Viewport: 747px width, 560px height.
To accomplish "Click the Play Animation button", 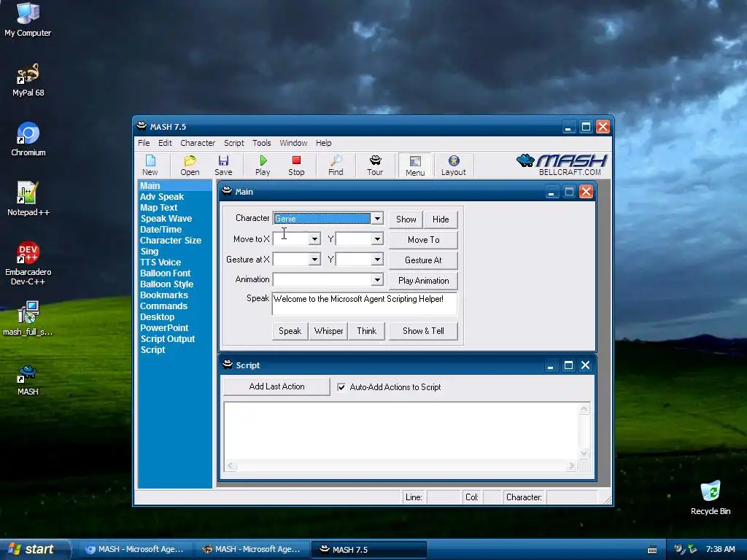I will (x=424, y=281).
